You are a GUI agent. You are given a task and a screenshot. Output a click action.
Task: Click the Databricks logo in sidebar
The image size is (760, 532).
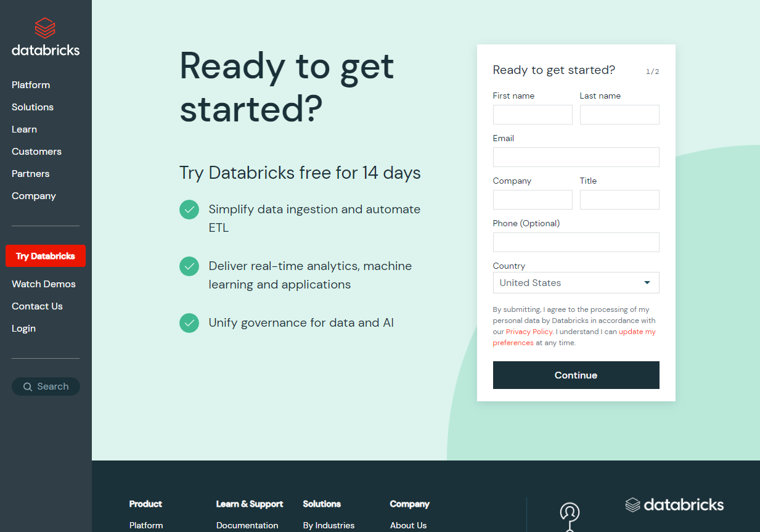point(46,37)
